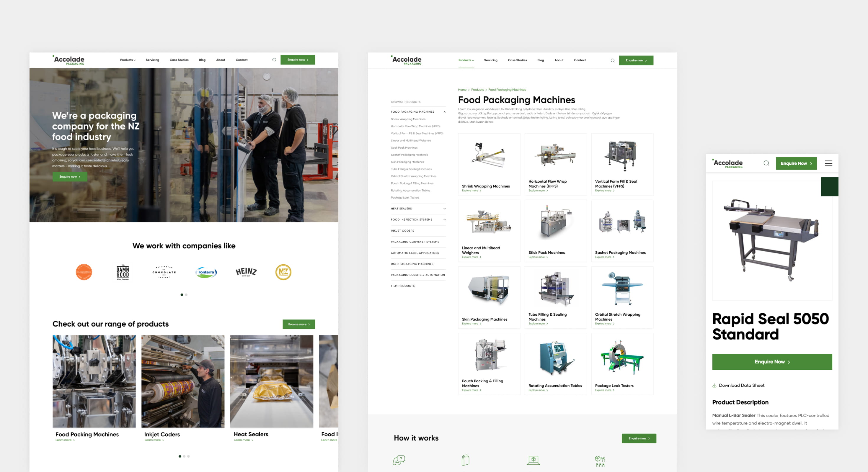
Task: Click the Browse more button
Action: [298, 324]
